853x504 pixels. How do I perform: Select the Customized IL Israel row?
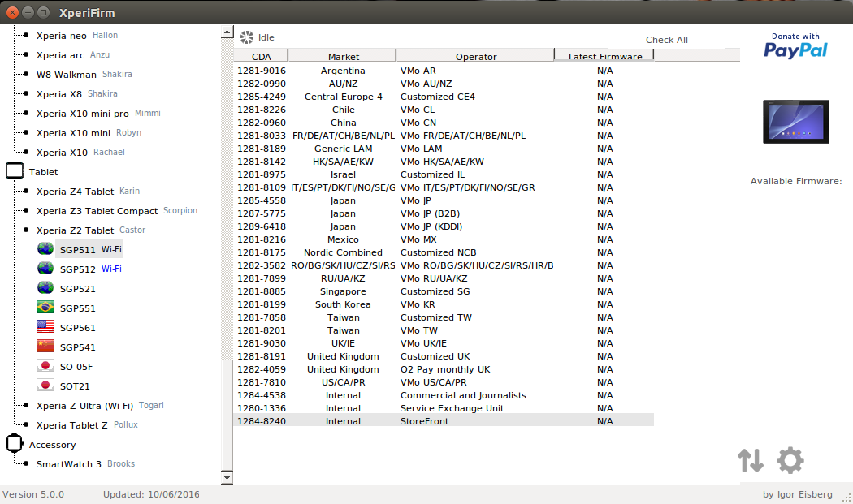(x=444, y=174)
